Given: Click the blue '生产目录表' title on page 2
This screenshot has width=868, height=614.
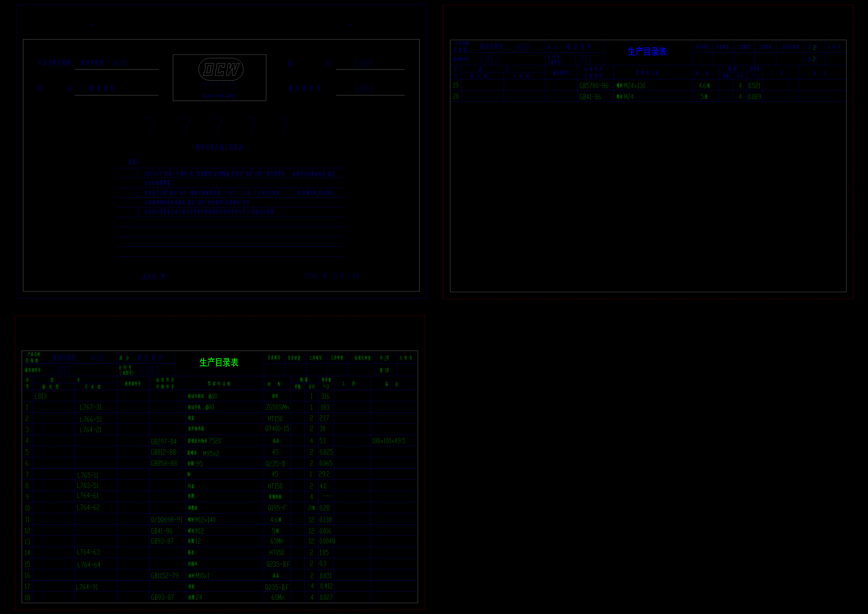Looking at the screenshot, I should tap(647, 51).
